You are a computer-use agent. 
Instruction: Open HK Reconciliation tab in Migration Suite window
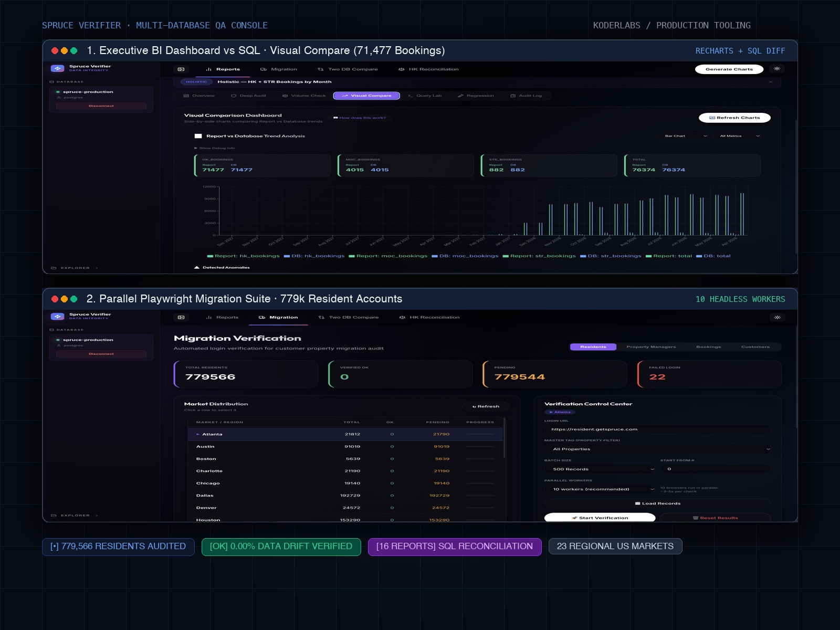(x=429, y=318)
